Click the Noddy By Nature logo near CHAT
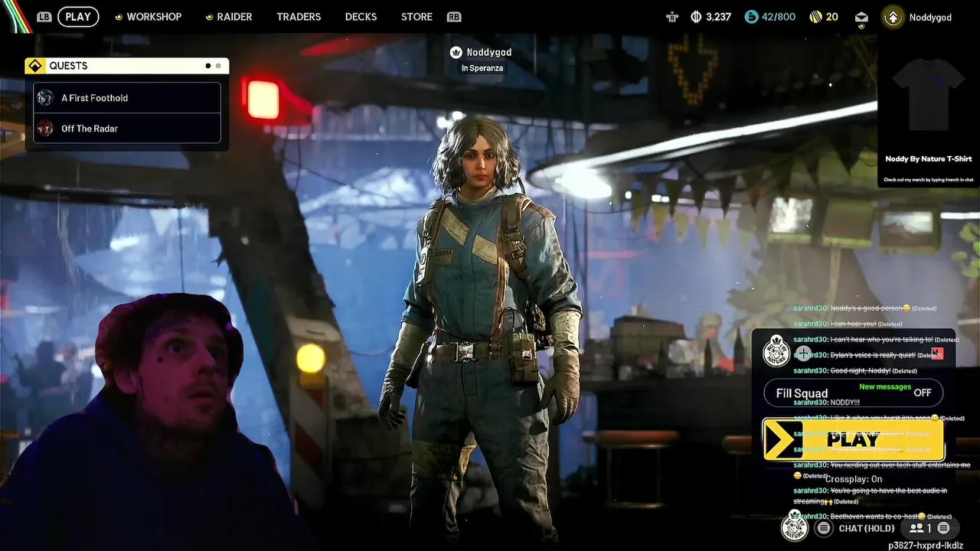 pyautogui.click(x=795, y=525)
